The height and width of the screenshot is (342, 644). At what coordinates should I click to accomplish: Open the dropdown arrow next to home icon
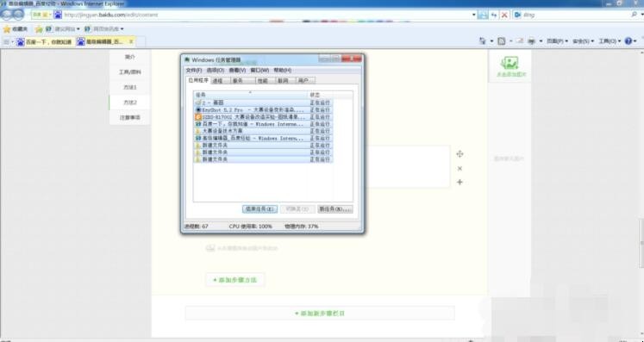[x=491, y=41]
